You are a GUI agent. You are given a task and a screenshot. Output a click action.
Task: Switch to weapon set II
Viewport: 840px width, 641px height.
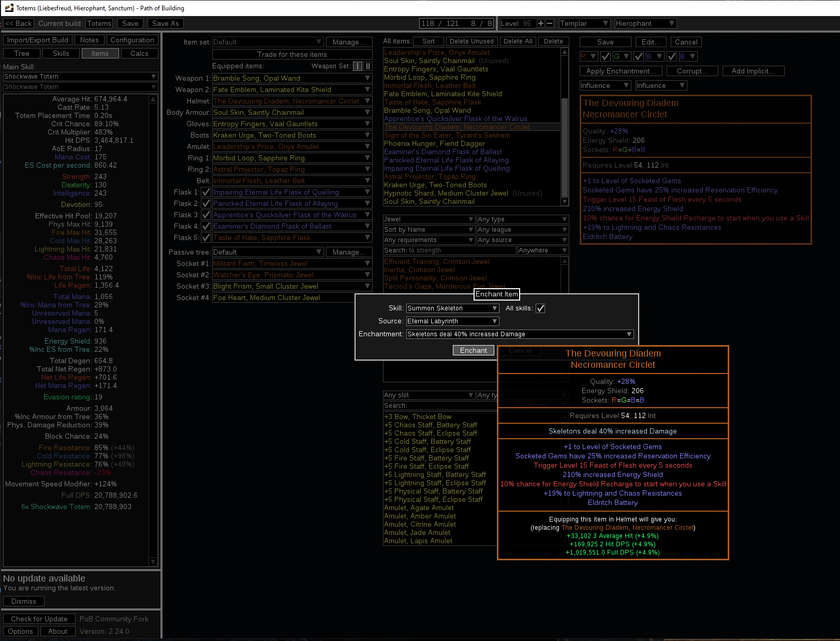368,66
